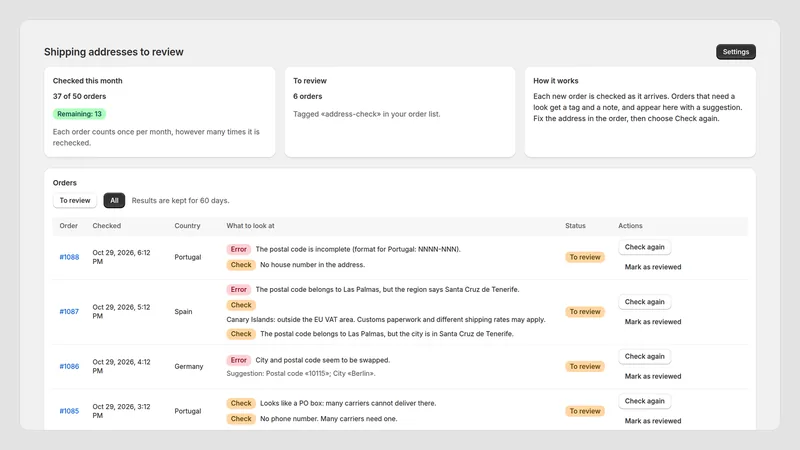Click the Germany country cell
The image size is (800, 450).
(x=189, y=366)
